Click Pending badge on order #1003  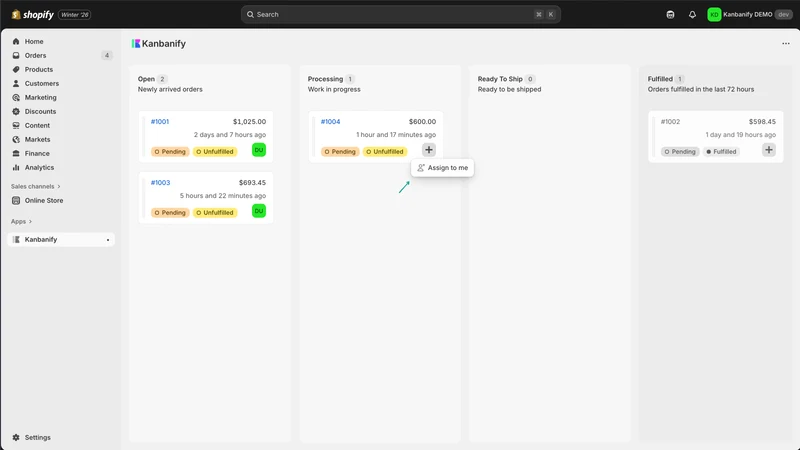click(x=170, y=213)
